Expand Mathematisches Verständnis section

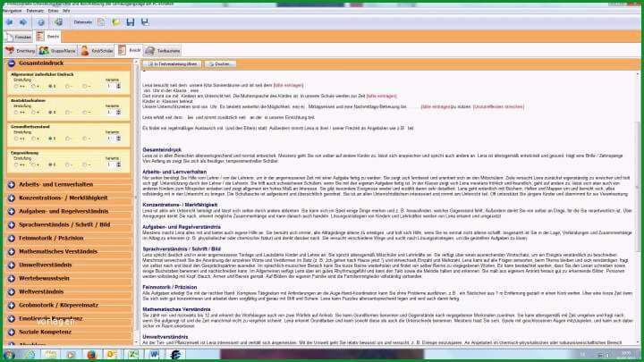[12, 251]
